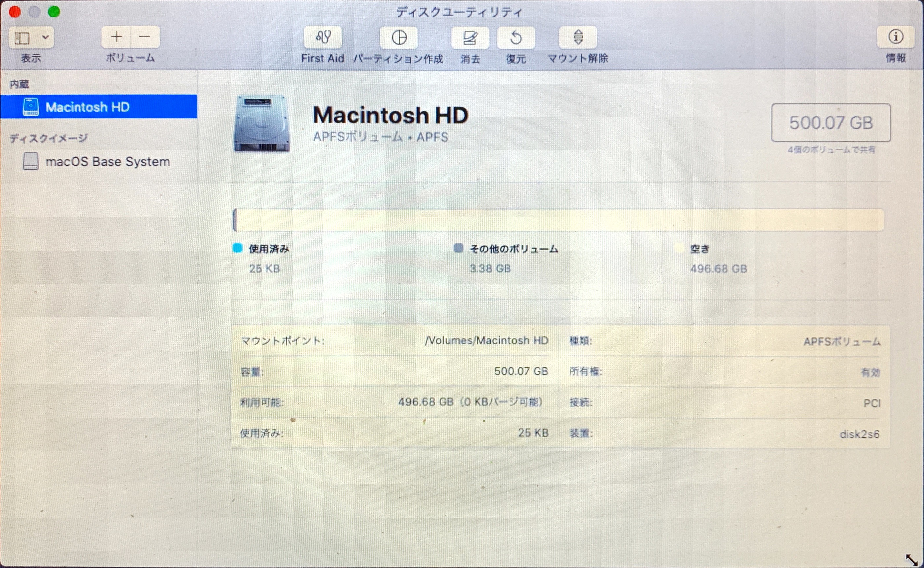924x568 pixels.
Task: Run First Aid stethoscope icon
Action: coord(323,37)
